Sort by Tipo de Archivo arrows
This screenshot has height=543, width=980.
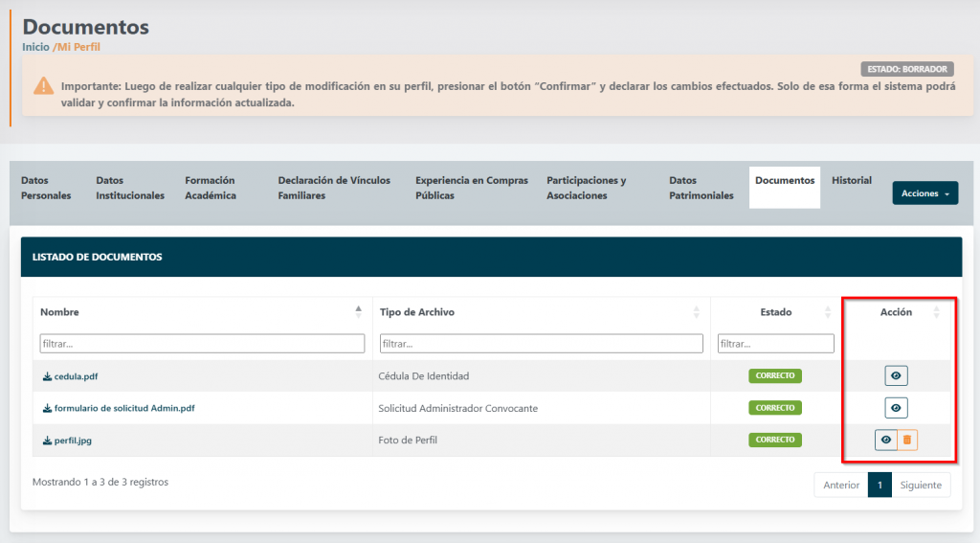tap(697, 311)
